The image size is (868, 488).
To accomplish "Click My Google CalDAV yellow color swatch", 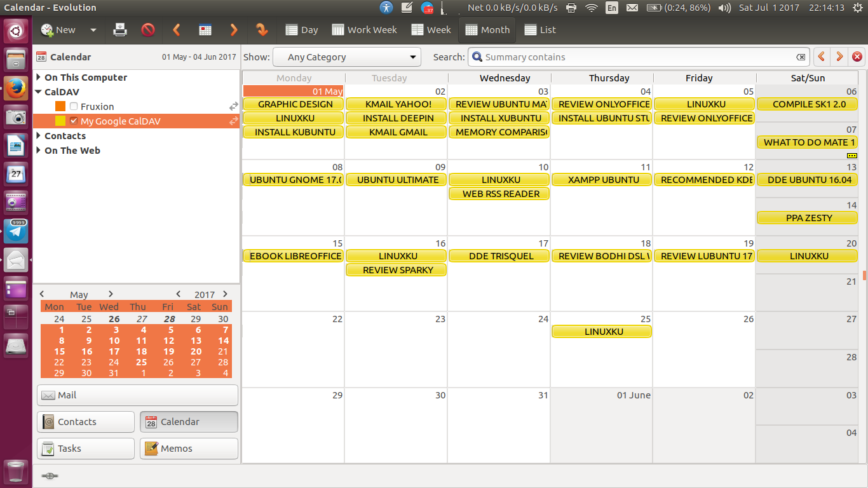I will tap(60, 121).
